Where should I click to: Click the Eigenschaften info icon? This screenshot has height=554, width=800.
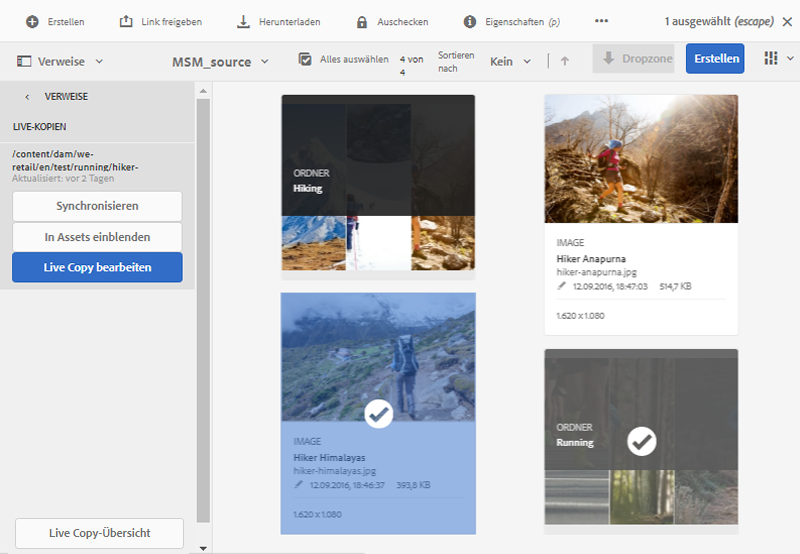(x=469, y=21)
